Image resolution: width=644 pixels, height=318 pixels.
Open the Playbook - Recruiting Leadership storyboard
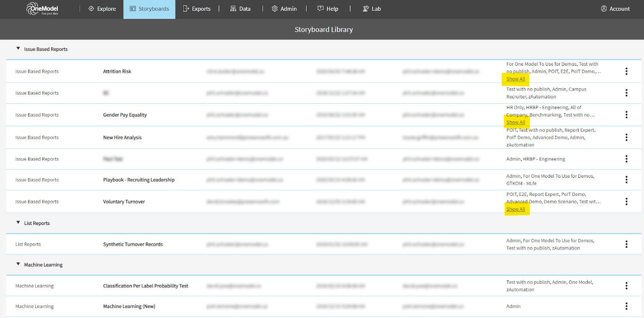pyautogui.click(x=139, y=180)
